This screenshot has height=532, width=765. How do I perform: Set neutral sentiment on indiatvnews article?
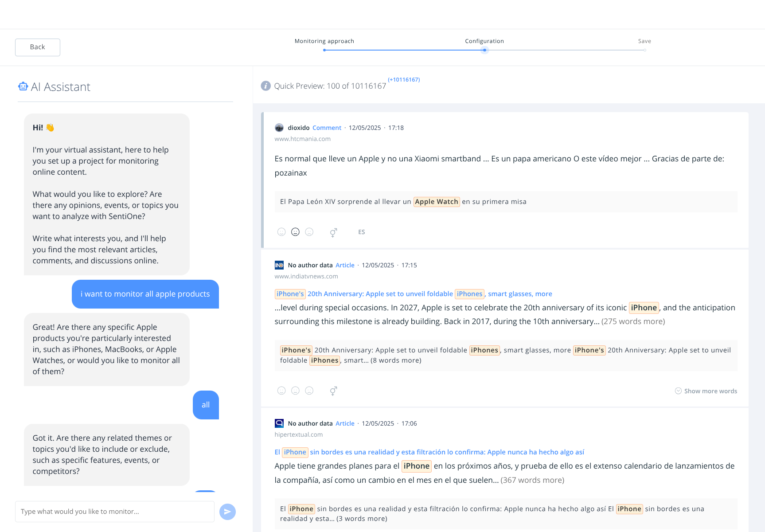295,391
